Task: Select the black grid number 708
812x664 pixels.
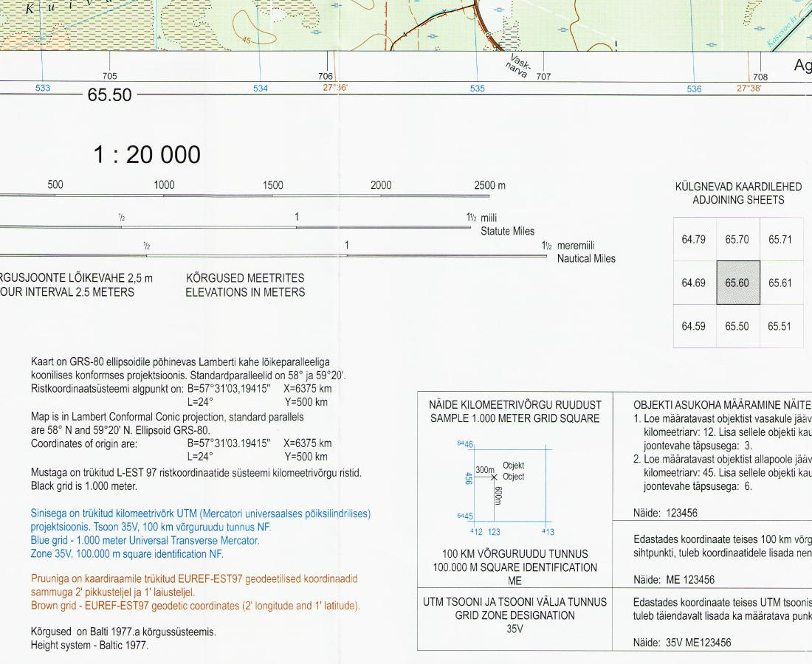Action: (x=760, y=77)
